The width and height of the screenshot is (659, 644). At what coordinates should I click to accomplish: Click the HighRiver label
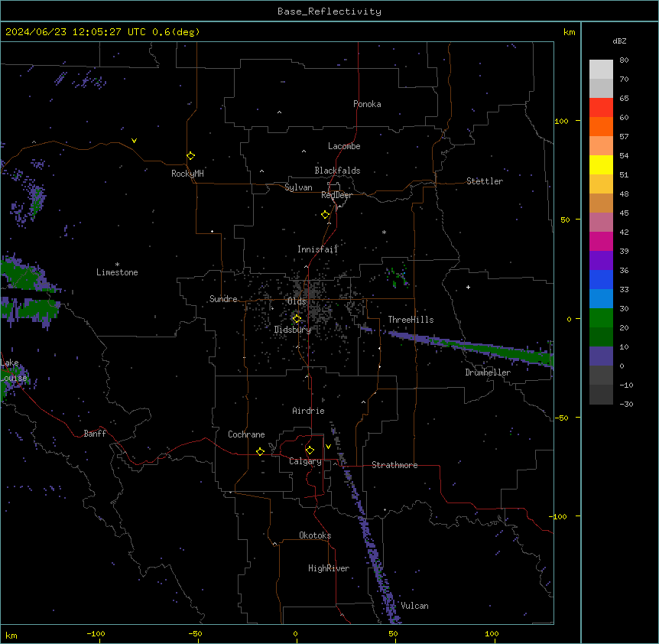coord(329,568)
